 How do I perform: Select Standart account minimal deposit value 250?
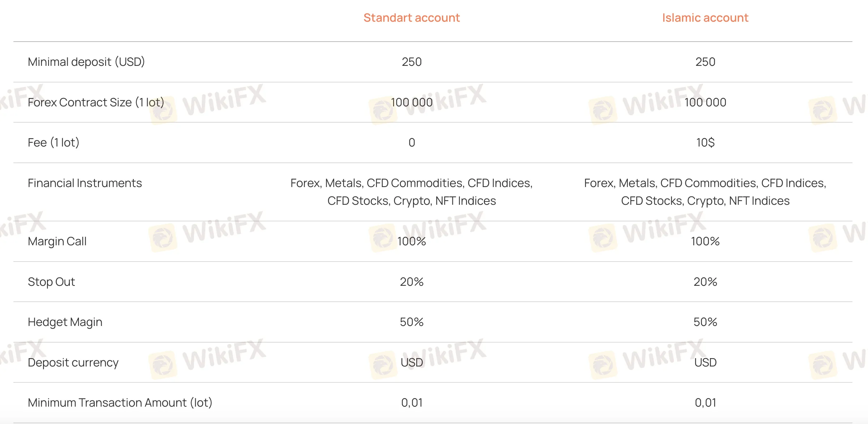412,62
